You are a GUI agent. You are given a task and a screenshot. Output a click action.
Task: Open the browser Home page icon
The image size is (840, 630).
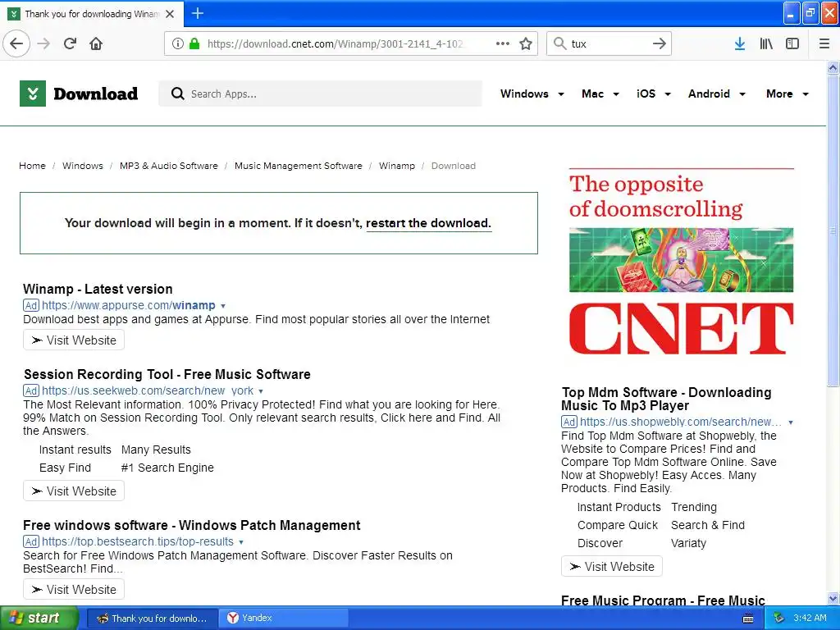click(96, 43)
